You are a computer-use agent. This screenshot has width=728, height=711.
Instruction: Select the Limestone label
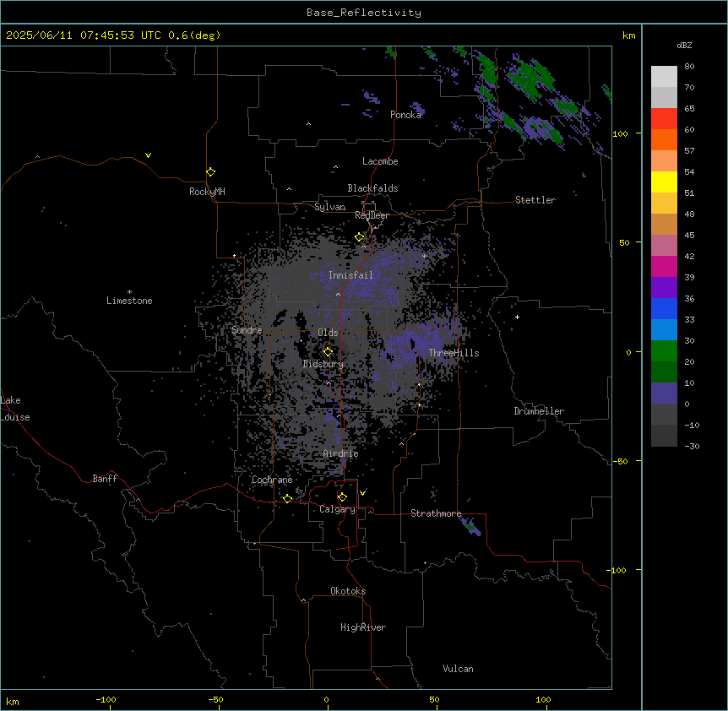click(x=129, y=301)
